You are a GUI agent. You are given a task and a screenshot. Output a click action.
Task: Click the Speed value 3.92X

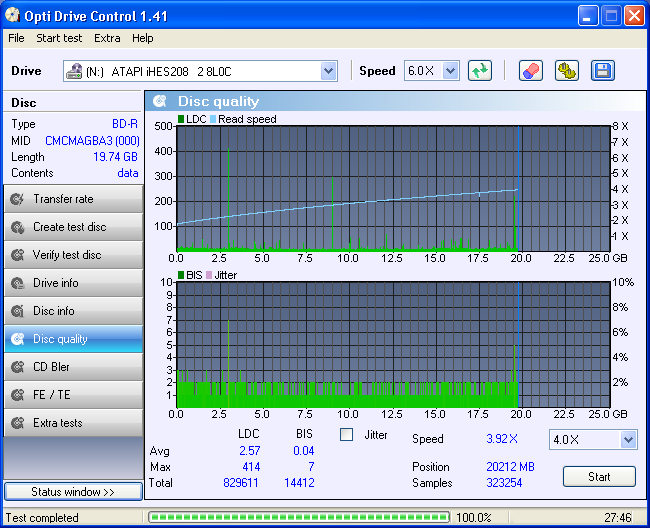click(x=502, y=439)
